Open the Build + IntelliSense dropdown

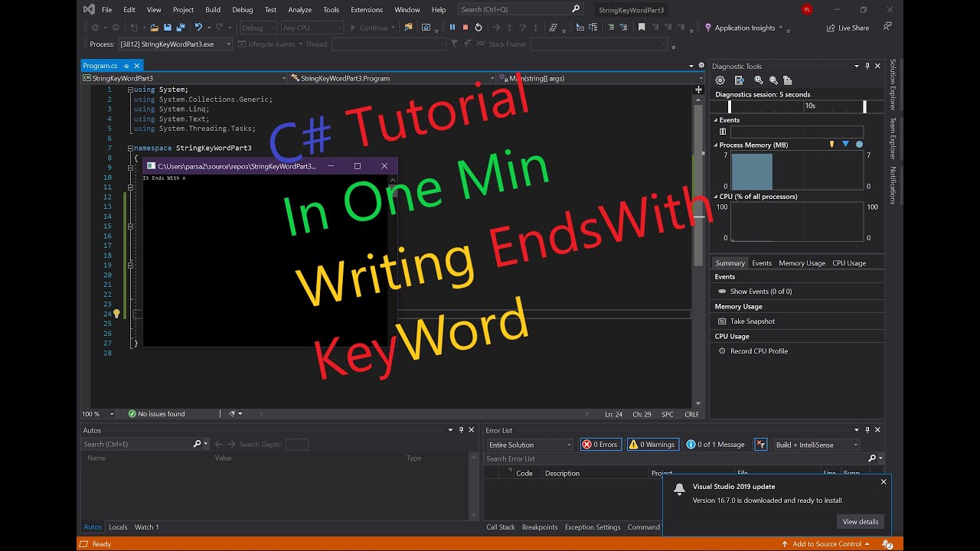tap(816, 445)
